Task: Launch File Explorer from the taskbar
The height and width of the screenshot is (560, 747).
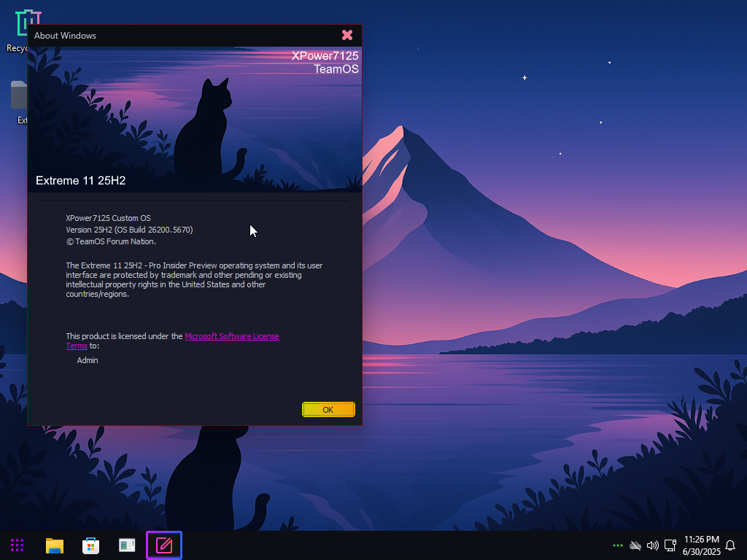Action: pos(54,545)
